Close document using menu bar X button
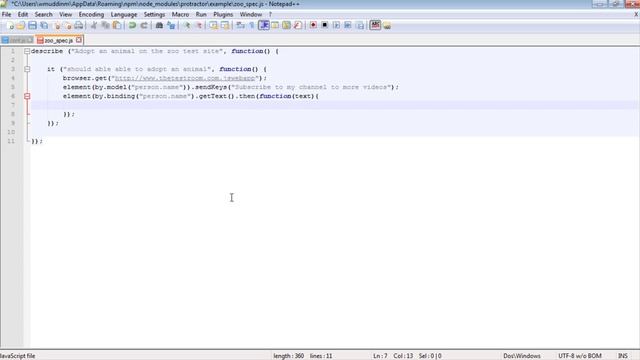 click(x=636, y=14)
